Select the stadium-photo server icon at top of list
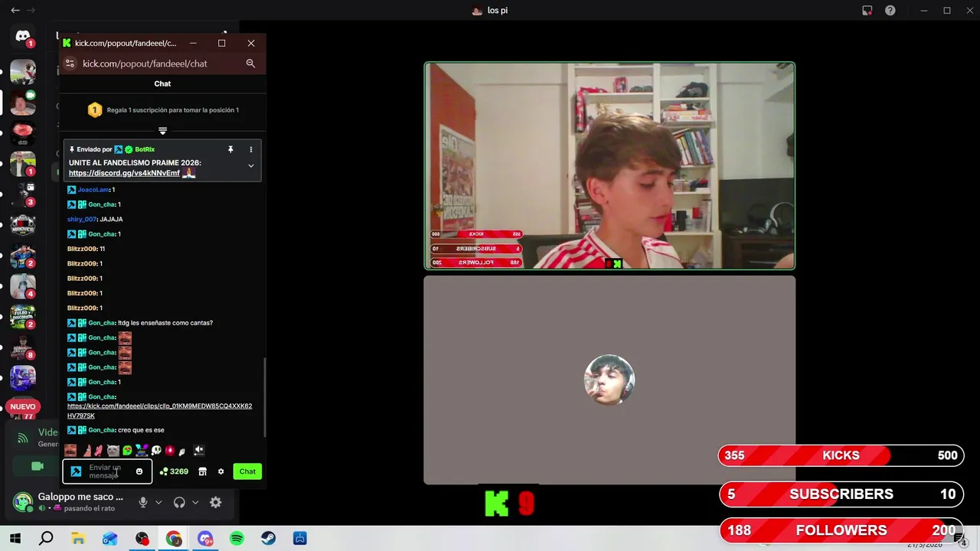980x551 pixels. 23,72
